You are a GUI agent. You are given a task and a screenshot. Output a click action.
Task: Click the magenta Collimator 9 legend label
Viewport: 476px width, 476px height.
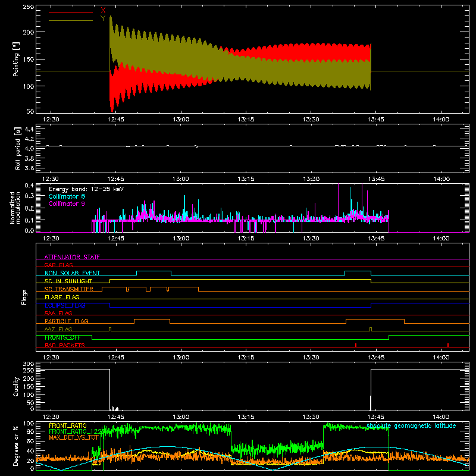click(x=67, y=203)
